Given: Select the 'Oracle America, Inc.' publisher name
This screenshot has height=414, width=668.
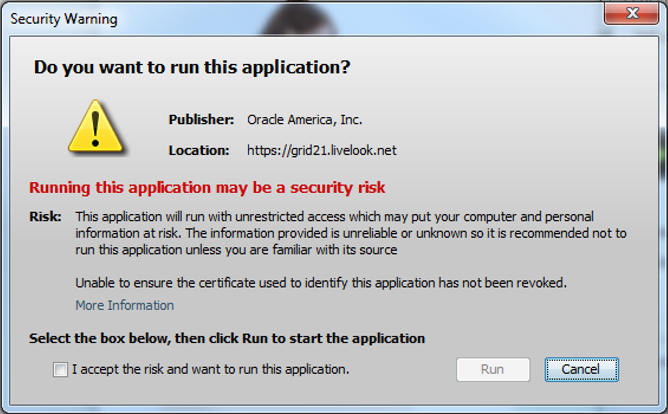Looking at the screenshot, I should click(305, 120).
